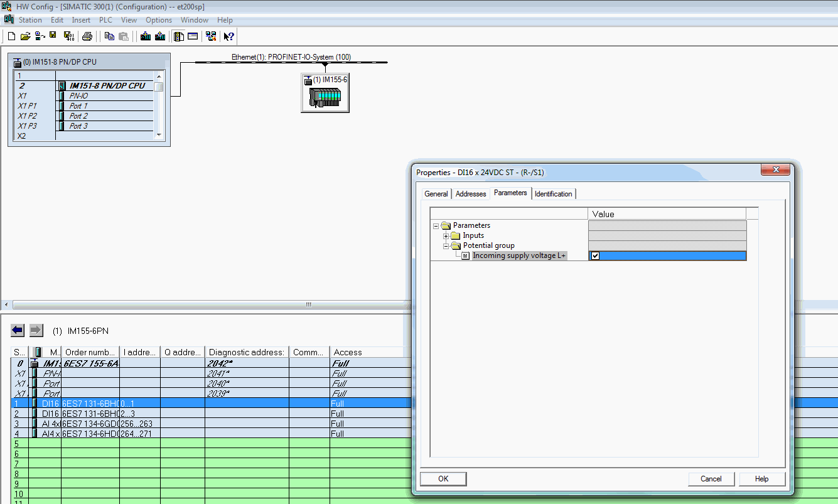Click the Paste toolbar icon
Screen dimensions: 838x504
[124, 36]
